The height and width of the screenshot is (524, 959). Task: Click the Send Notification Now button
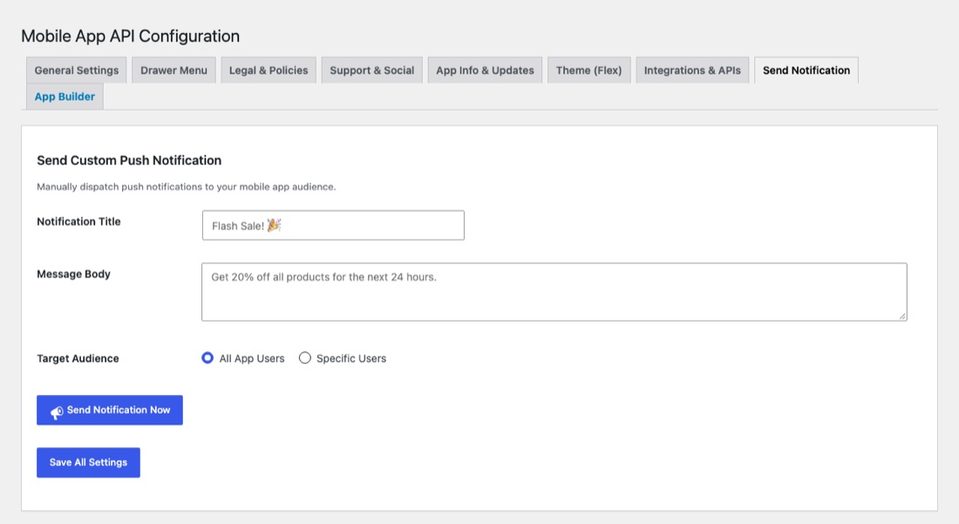coord(109,410)
